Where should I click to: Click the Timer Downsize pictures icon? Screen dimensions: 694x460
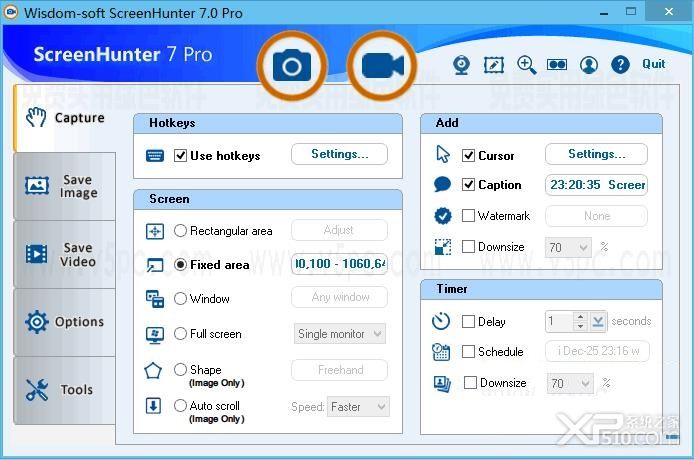pyautogui.click(x=442, y=383)
